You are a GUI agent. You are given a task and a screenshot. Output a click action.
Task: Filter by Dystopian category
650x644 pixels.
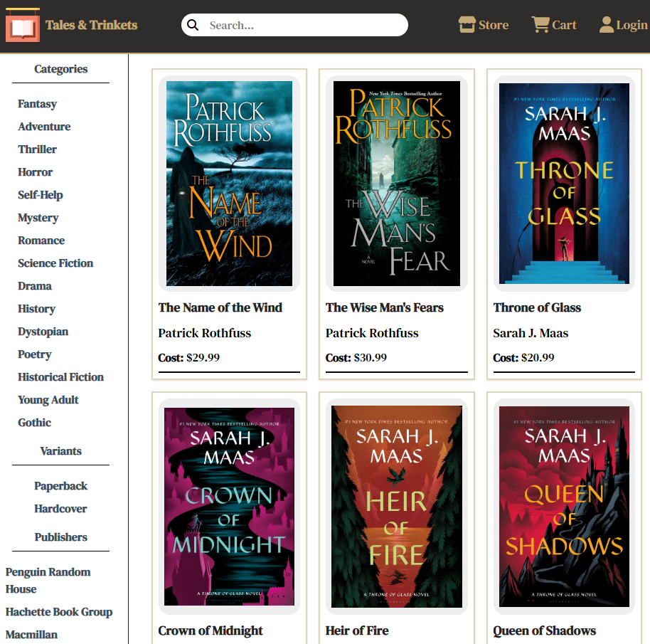tap(43, 332)
